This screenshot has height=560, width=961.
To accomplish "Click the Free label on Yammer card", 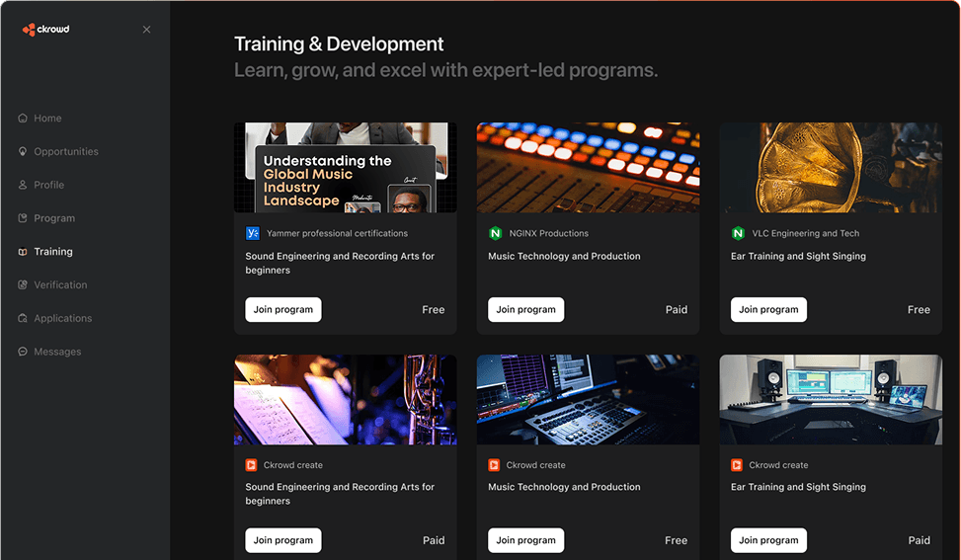I will click(x=434, y=310).
